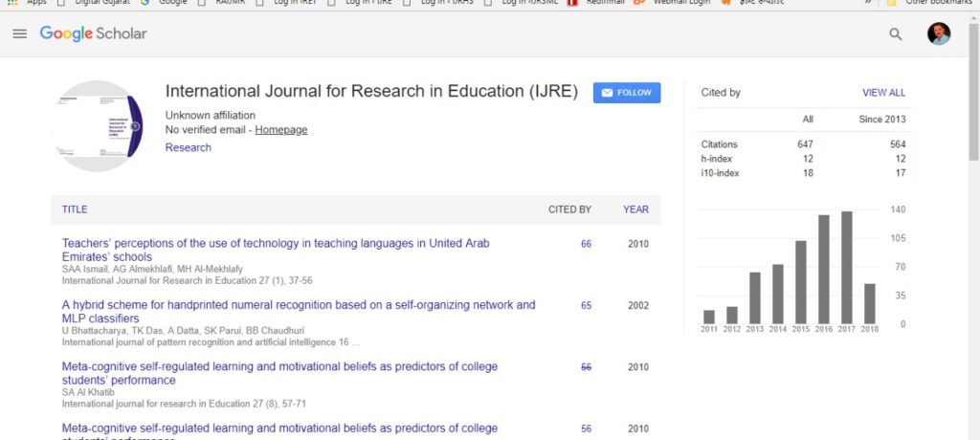Click the page's vertical scrollbar thumb
Image resolution: width=980 pixels, height=440 pixels.
(973, 91)
